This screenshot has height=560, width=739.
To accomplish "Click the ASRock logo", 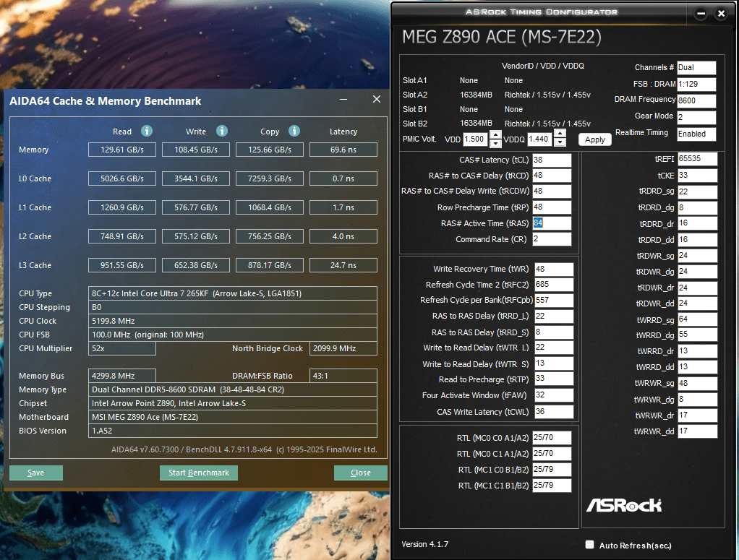I will [624, 505].
